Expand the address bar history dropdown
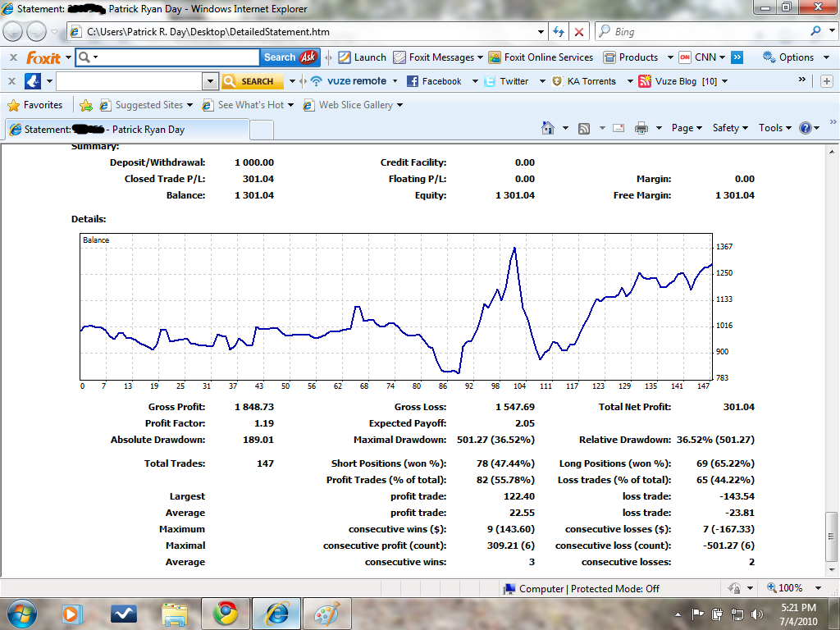Screen dimensions: 840x630 (541, 32)
